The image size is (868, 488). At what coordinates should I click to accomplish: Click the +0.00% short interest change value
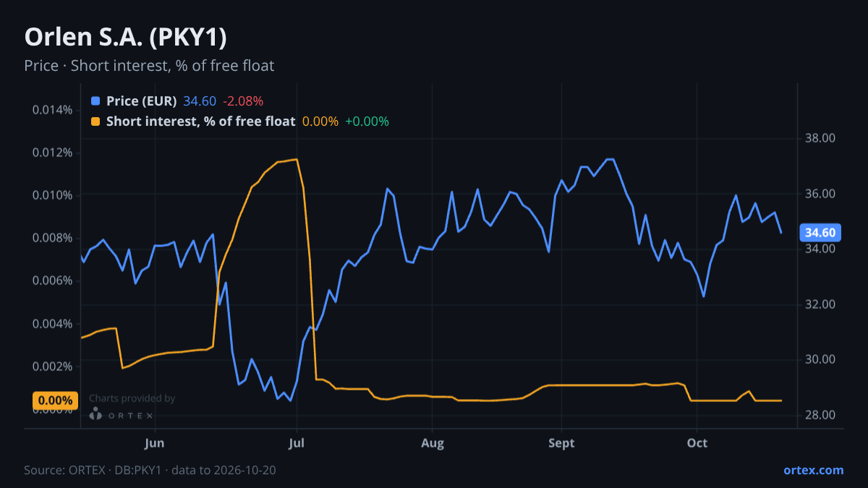367,121
